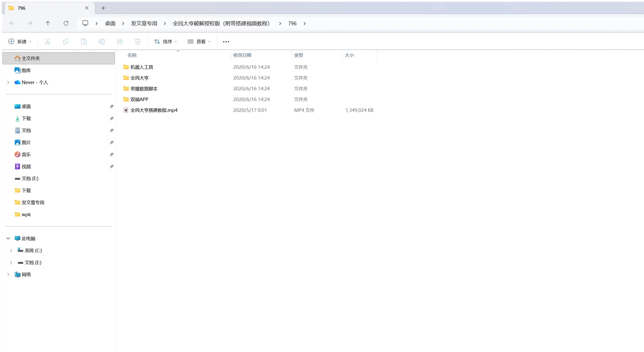Expand the 文档 (E:) drive under 此电脑

pyautogui.click(x=11, y=262)
